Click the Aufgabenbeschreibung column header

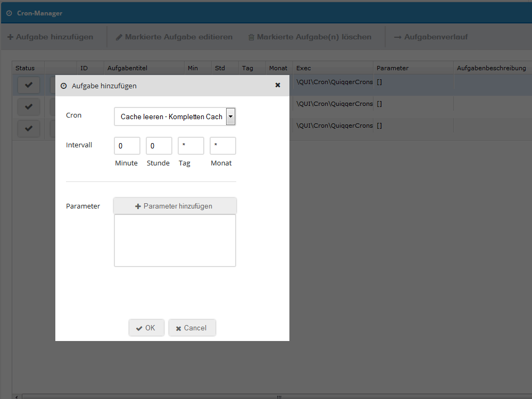tap(493, 68)
